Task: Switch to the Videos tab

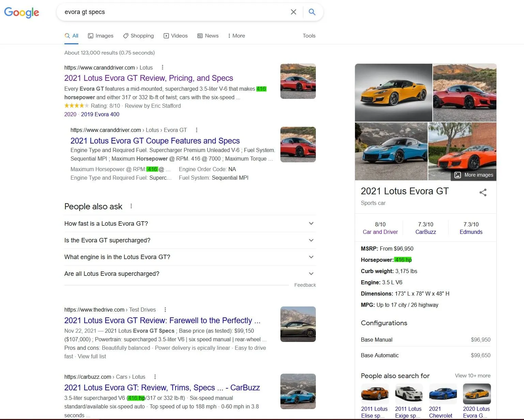Action: click(x=175, y=36)
